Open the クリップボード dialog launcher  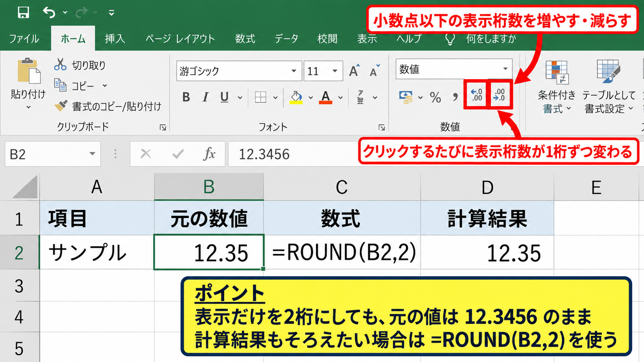click(x=163, y=127)
